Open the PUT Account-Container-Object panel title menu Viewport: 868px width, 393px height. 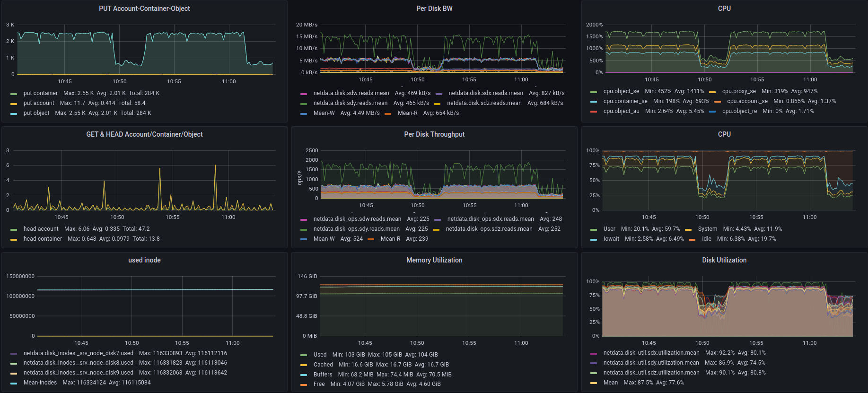pyautogui.click(x=144, y=9)
